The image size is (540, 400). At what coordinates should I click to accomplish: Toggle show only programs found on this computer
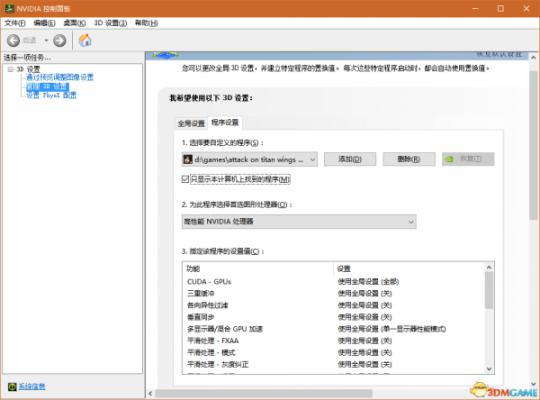tap(185, 179)
